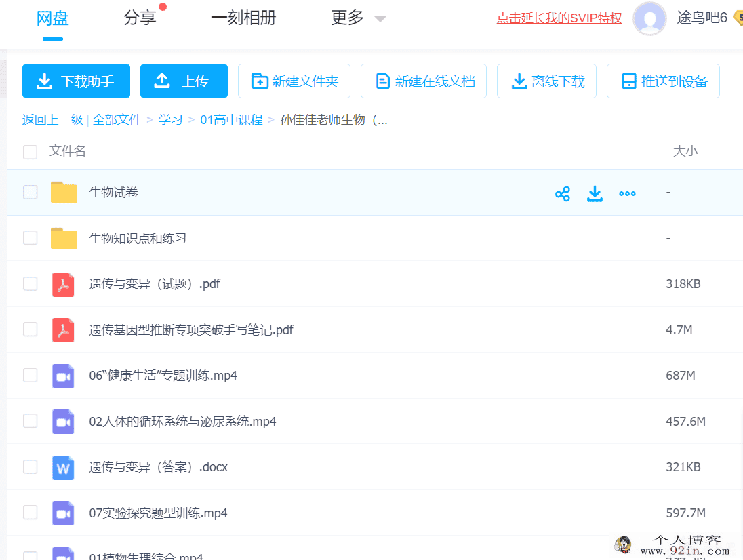Click the 新建文件夹 button

(294, 81)
